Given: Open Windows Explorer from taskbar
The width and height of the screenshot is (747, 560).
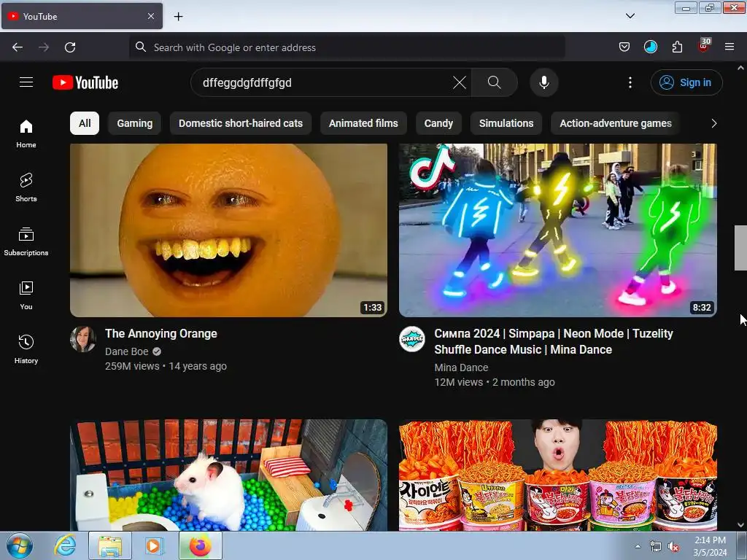Looking at the screenshot, I should pyautogui.click(x=110, y=545).
